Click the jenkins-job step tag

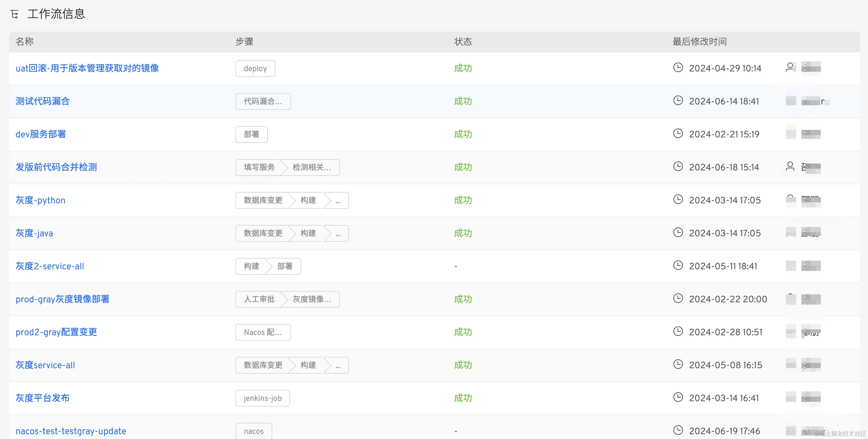(x=263, y=398)
